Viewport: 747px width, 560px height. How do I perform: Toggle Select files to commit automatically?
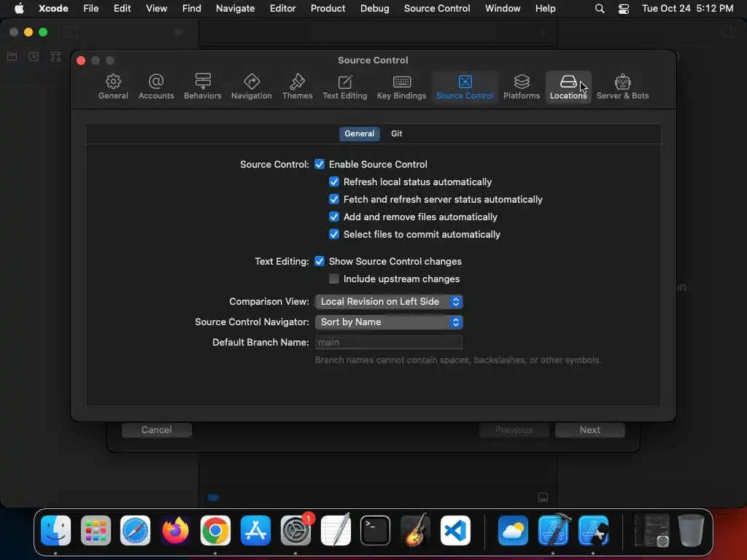point(334,234)
